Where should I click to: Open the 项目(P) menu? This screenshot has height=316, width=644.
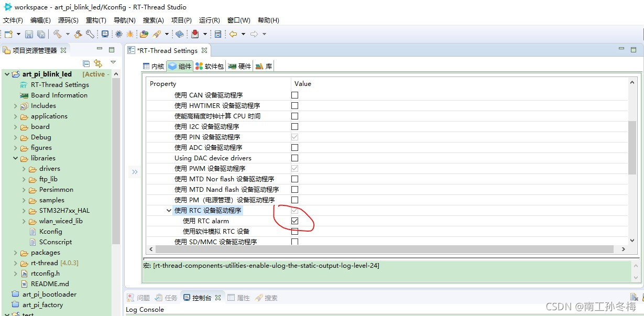pos(181,20)
